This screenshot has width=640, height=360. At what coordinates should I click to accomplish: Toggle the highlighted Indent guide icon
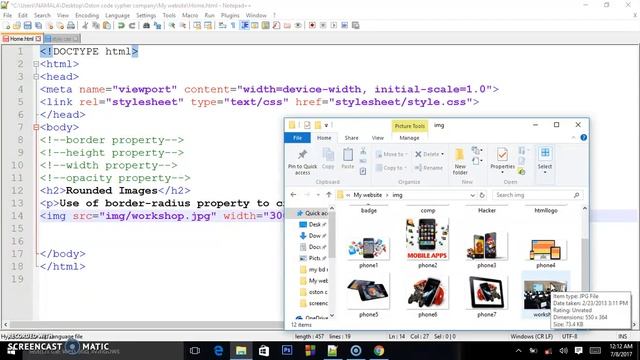point(244,25)
